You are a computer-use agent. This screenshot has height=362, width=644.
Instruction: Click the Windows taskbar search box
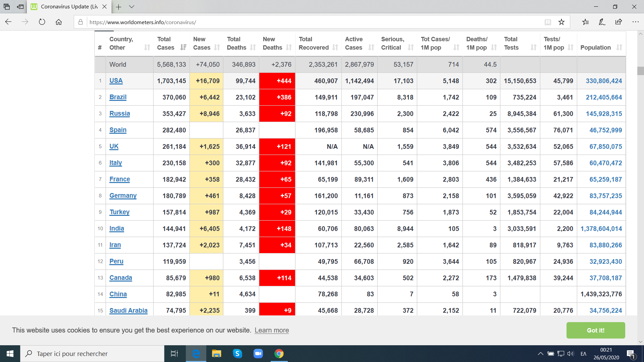pos(92,354)
